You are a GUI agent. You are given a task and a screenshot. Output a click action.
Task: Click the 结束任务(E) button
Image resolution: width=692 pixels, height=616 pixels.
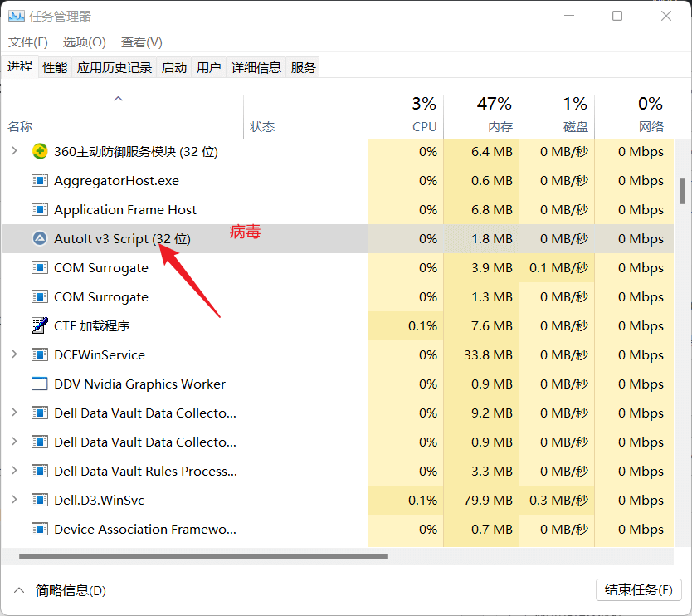639,590
